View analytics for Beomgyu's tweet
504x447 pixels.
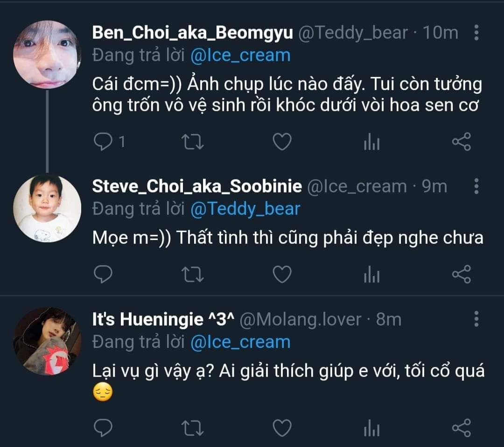coord(371,142)
